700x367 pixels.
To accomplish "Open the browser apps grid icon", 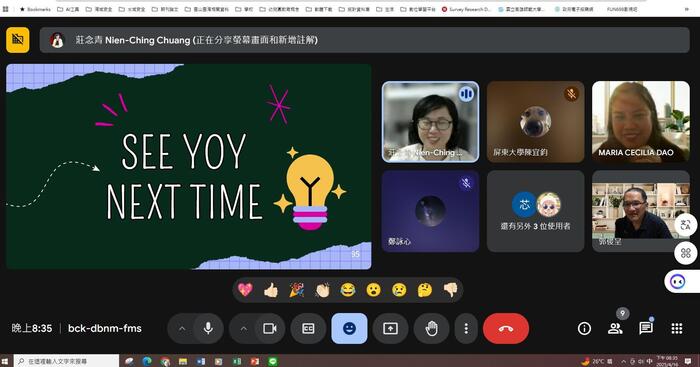I will coord(6,9).
